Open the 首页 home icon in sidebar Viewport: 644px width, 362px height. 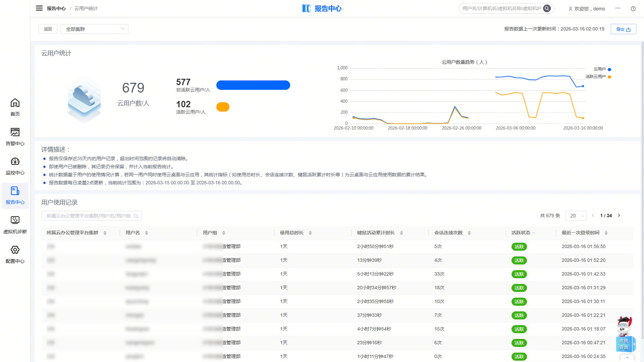click(x=15, y=103)
